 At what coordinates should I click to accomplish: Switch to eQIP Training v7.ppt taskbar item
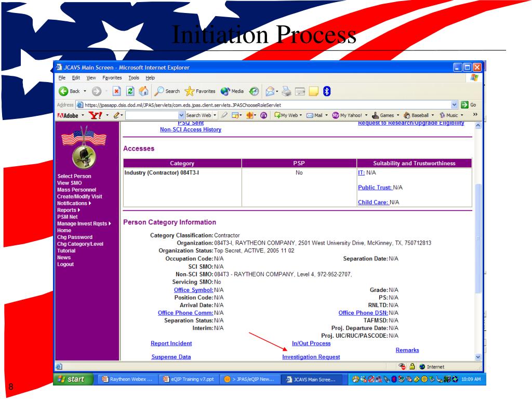coord(189,379)
